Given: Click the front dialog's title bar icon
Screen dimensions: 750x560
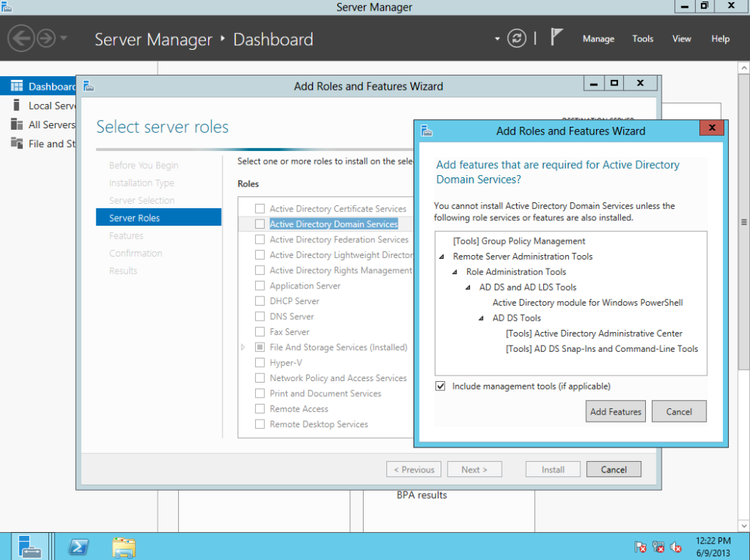Looking at the screenshot, I should point(426,131).
